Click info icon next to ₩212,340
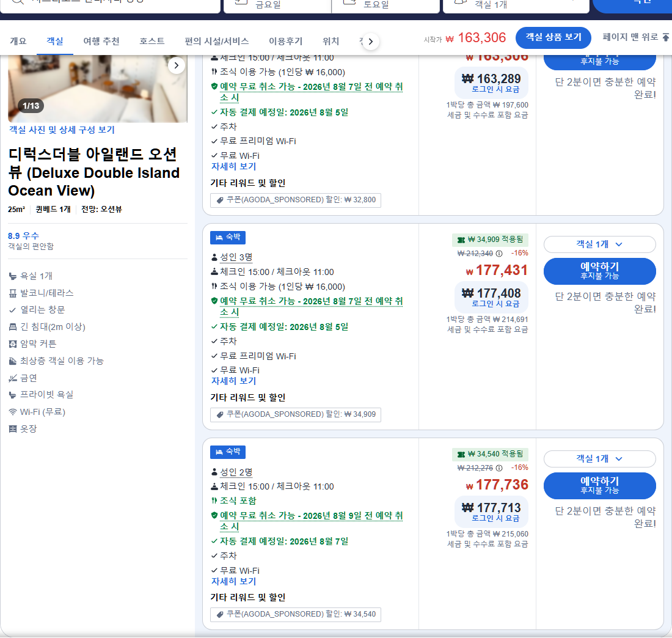Viewport: 672px width, 638px height. pos(499,254)
